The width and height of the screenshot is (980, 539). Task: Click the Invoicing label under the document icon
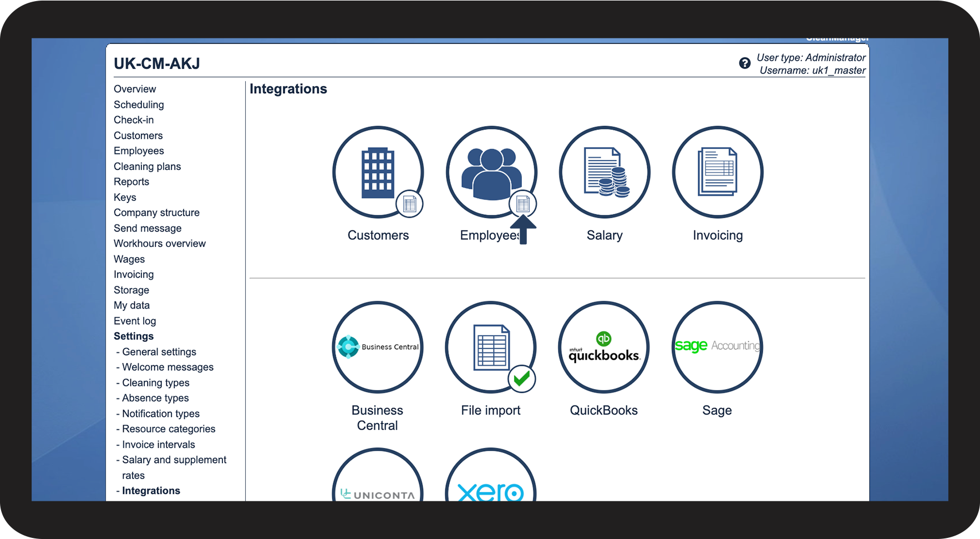(718, 235)
